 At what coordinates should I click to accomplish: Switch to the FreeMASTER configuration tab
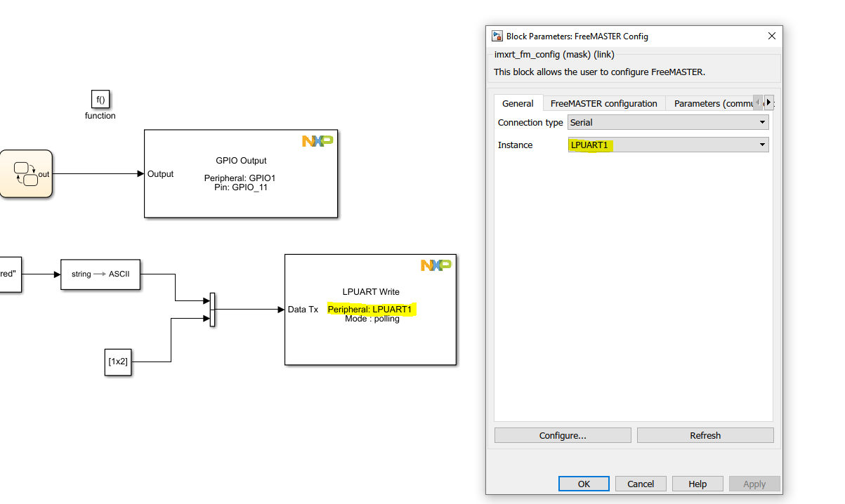(603, 103)
